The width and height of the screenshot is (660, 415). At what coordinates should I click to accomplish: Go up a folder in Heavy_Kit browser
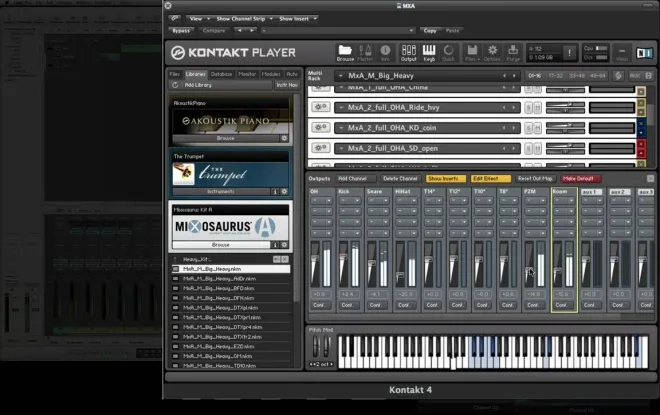175,259
